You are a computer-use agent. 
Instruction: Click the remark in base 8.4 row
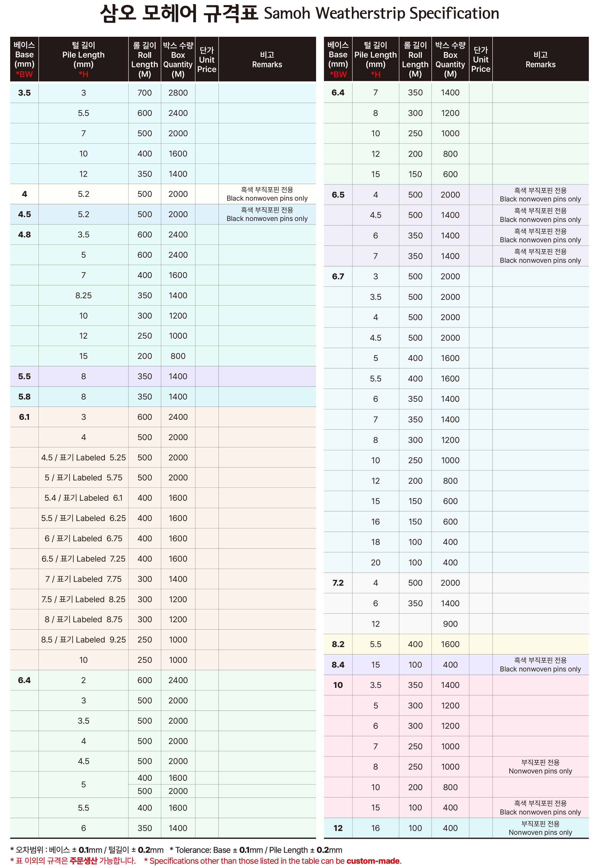[540, 665]
